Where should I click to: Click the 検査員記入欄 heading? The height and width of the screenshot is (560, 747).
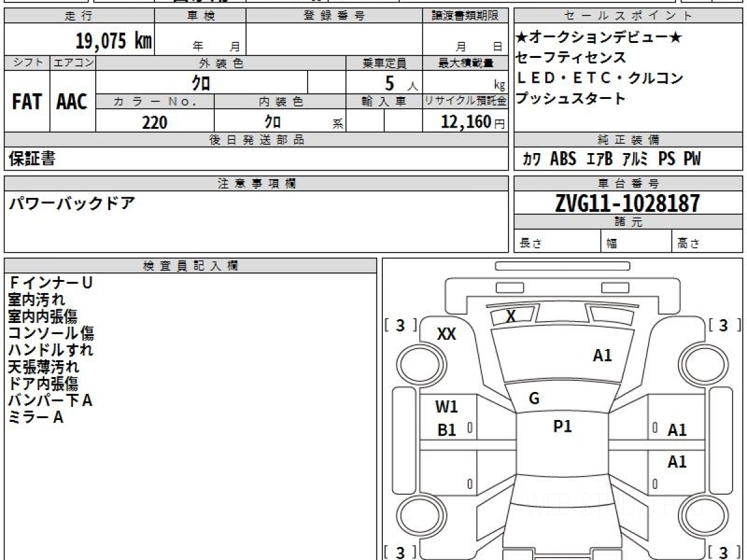(x=190, y=266)
